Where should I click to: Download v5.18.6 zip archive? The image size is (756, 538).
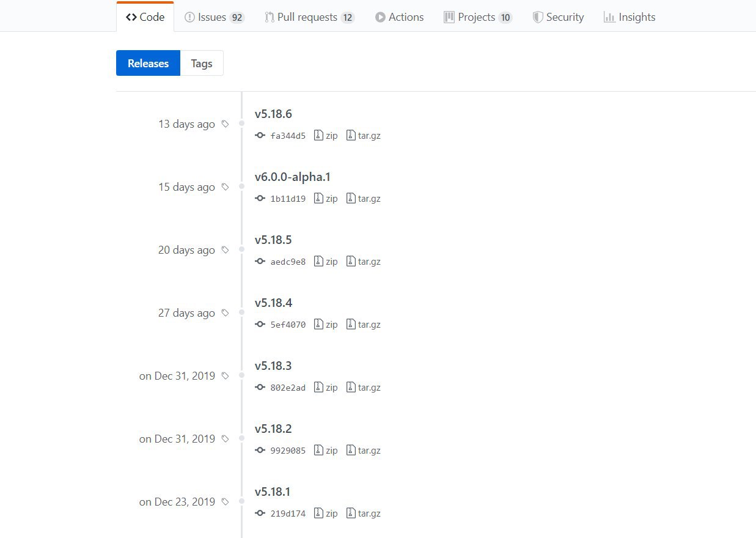tap(326, 136)
